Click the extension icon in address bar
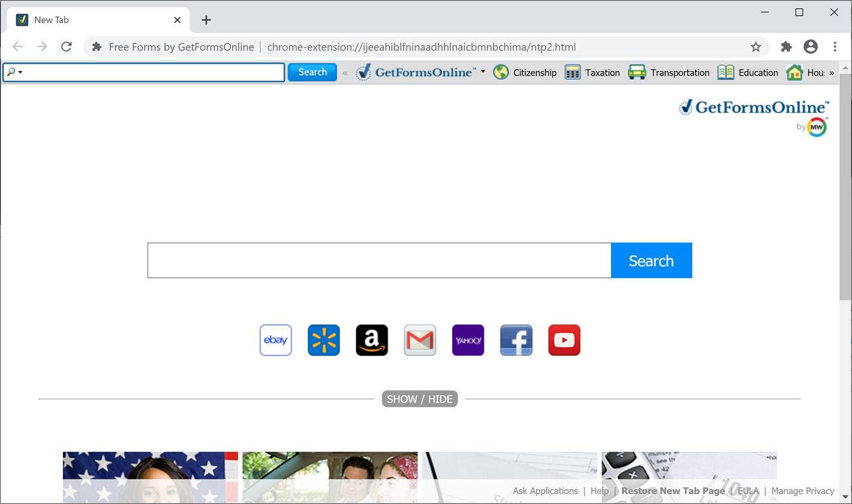Image resolution: width=852 pixels, height=504 pixels. click(x=97, y=47)
